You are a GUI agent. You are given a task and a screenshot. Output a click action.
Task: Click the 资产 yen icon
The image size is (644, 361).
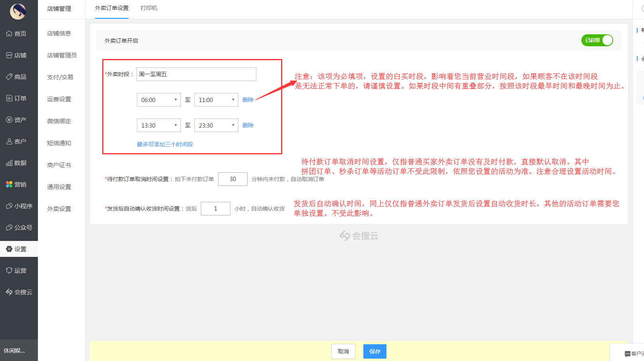(9, 120)
